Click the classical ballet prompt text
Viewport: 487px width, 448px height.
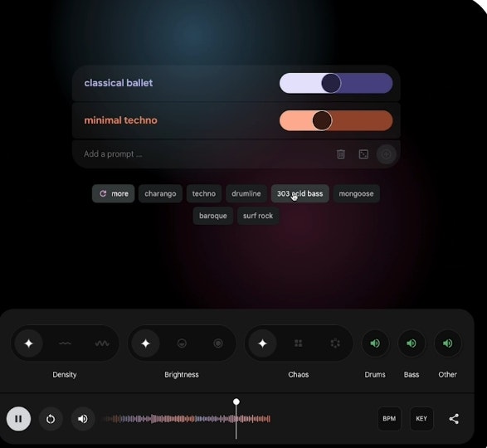[119, 83]
